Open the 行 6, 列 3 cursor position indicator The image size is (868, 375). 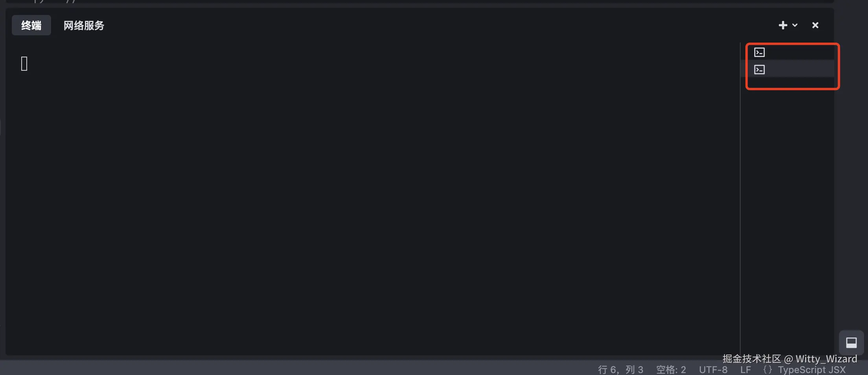pyautogui.click(x=620, y=370)
